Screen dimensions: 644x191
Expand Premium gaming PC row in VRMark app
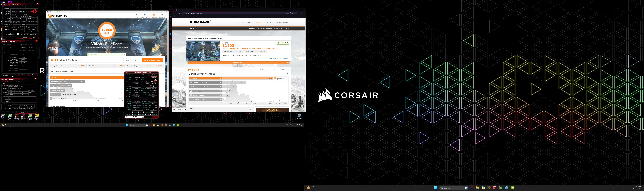(x=67, y=82)
